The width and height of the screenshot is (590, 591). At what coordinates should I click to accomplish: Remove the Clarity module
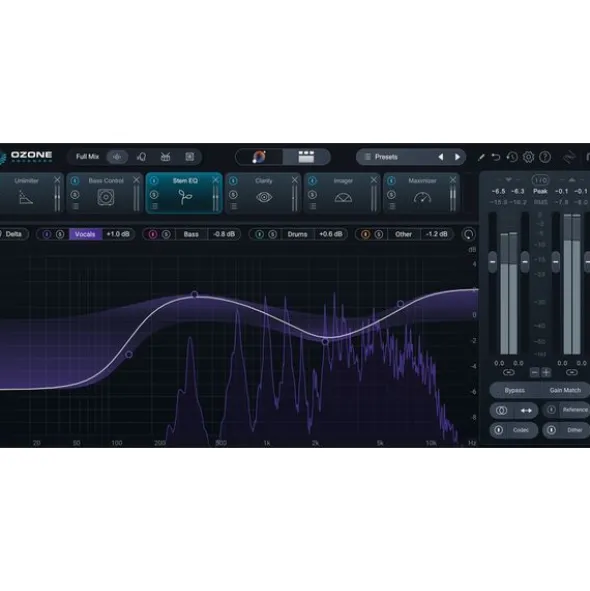point(294,180)
